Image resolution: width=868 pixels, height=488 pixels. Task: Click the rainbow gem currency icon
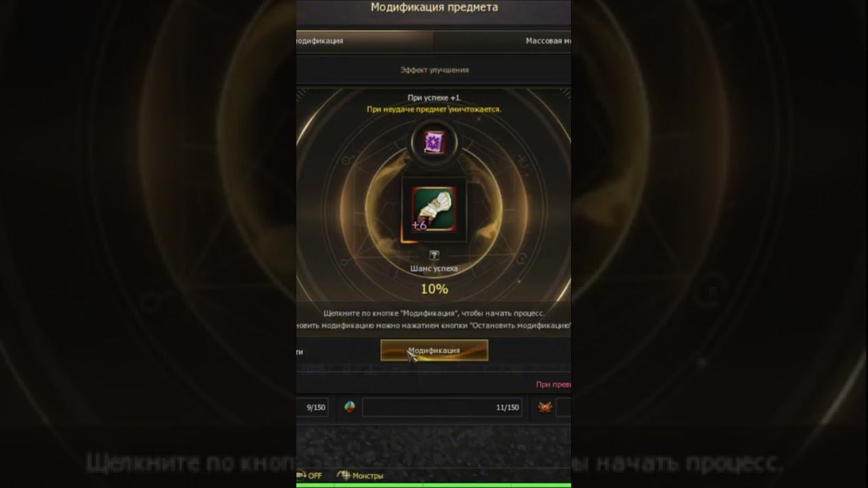click(x=350, y=407)
